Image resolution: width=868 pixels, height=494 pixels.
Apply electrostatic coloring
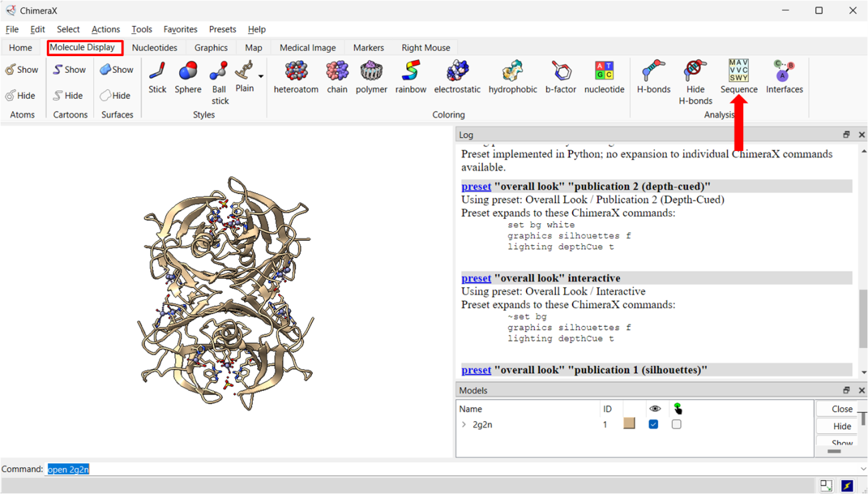[457, 78]
